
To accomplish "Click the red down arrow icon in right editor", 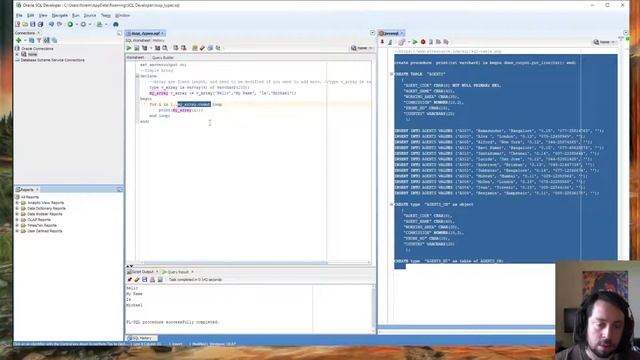I will pos(382,42).
